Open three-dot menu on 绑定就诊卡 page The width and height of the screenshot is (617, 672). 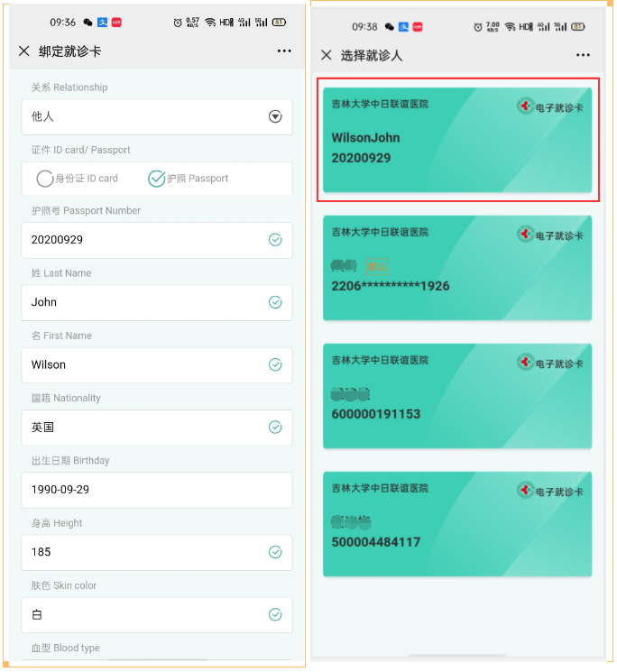(284, 51)
